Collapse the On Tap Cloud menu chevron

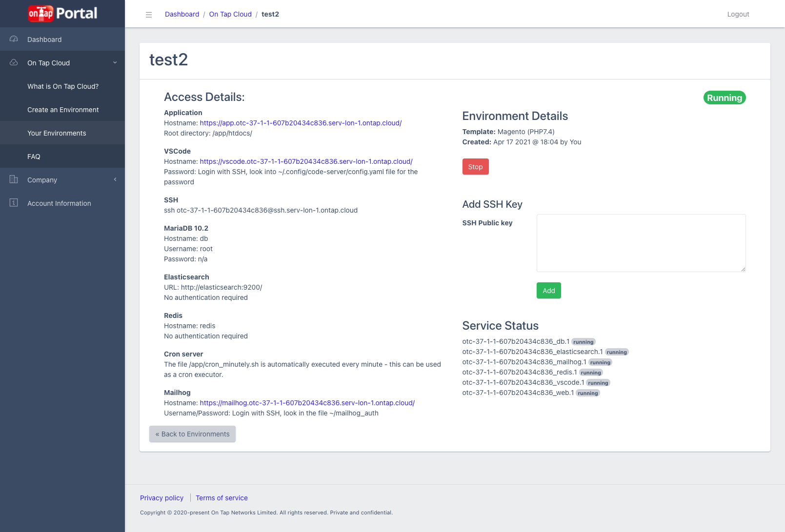pyautogui.click(x=115, y=62)
